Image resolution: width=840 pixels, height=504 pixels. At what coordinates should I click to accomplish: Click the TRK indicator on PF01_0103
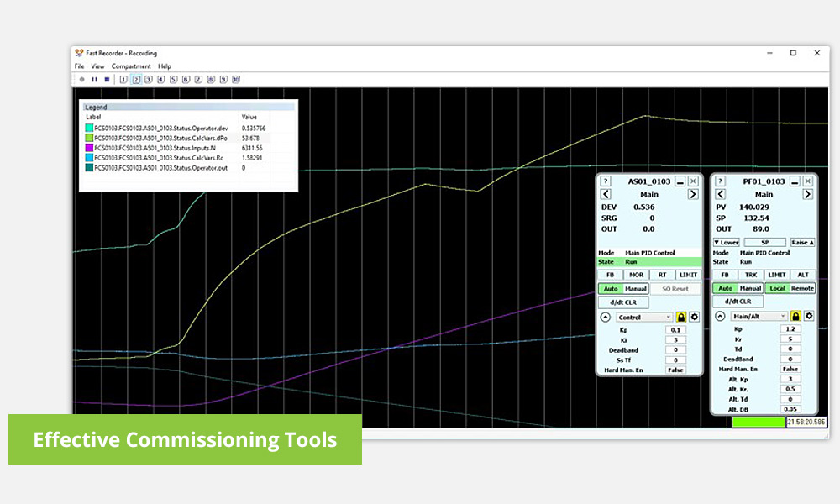tap(751, 275)
